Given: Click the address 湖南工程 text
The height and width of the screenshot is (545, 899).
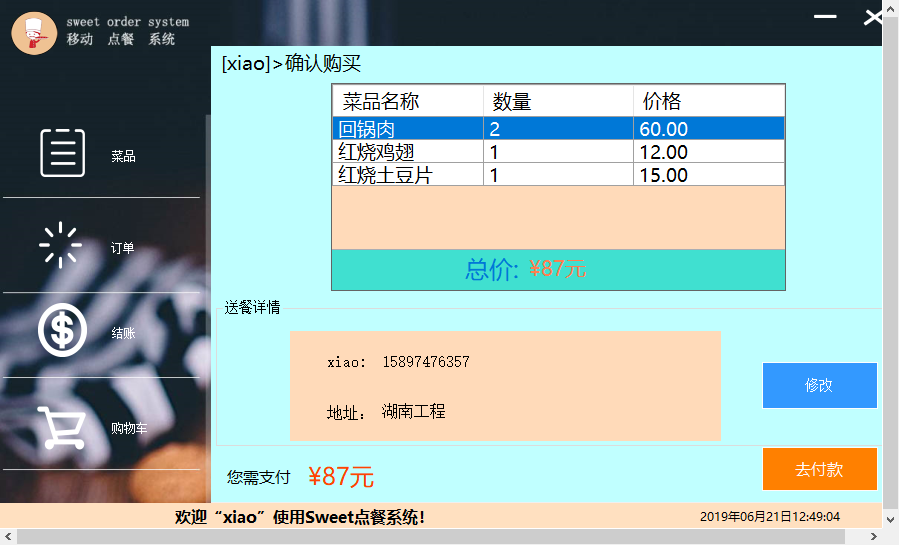Looking at the screenshot, I should tap(413, 411).
